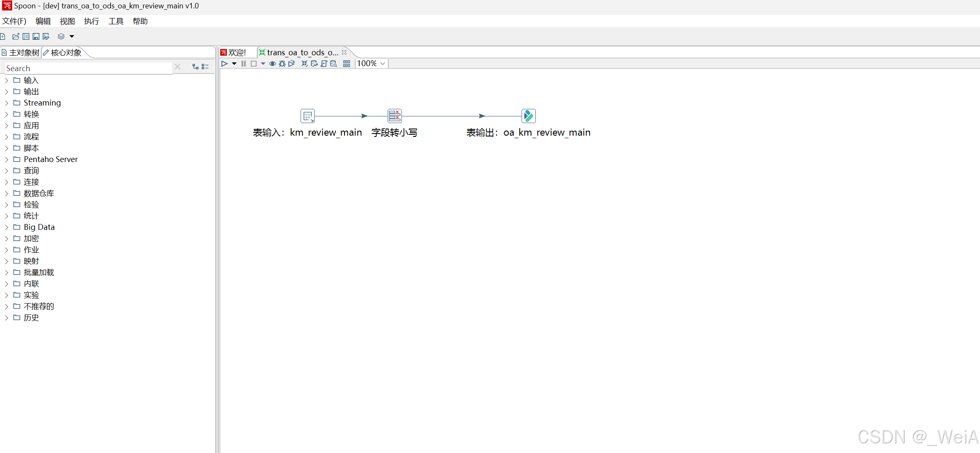Open the 执行 menu
Image resolution: width=980 pixels, height=453 pixels.
click(91, 21)
